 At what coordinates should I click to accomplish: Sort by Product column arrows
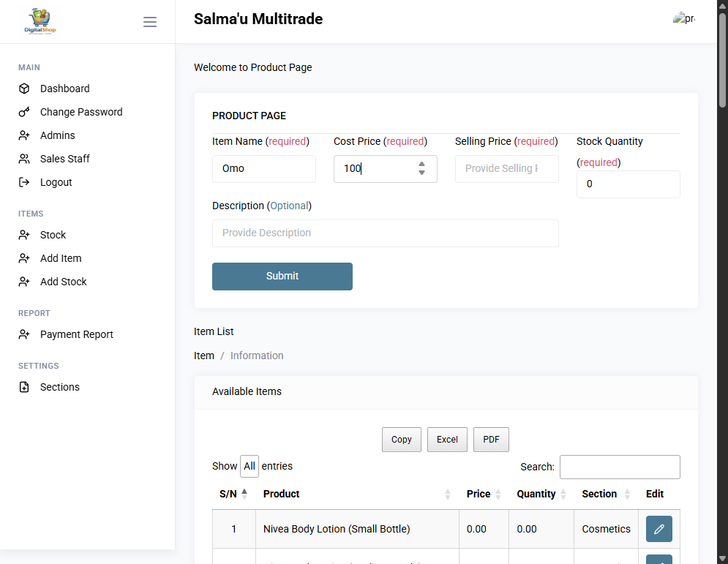(448, 494)
